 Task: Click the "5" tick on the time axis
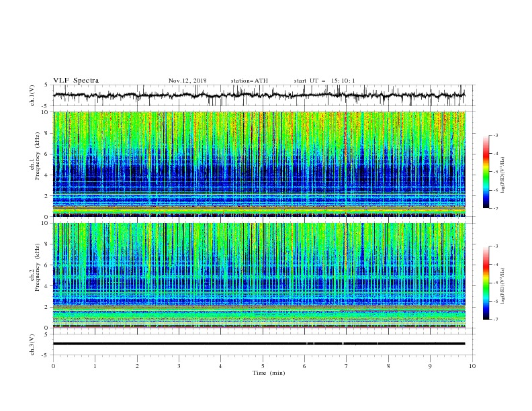tap(263, 366)
